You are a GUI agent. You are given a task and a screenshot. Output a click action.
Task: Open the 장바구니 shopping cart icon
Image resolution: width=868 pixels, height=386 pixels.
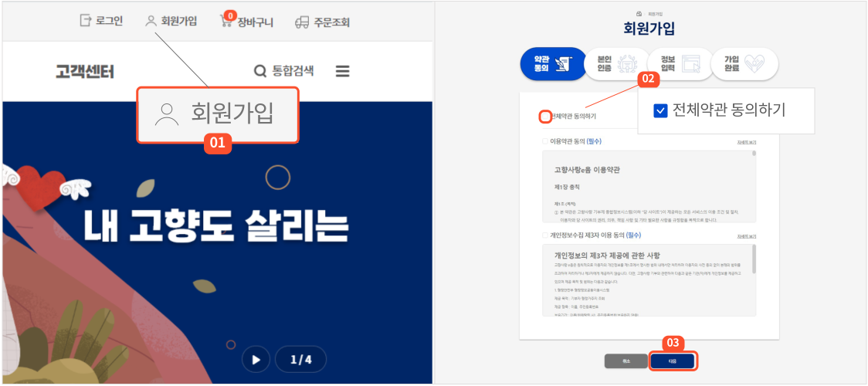pos(225,22)
